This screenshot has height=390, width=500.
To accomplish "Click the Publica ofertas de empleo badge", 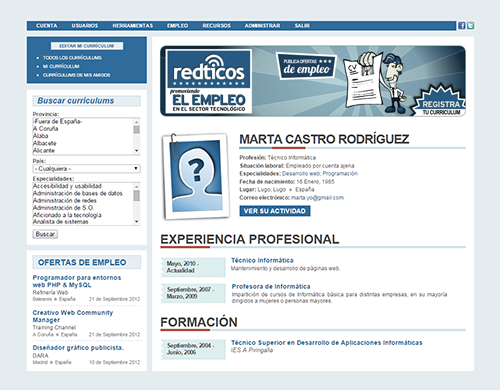I will coord(306,66).
